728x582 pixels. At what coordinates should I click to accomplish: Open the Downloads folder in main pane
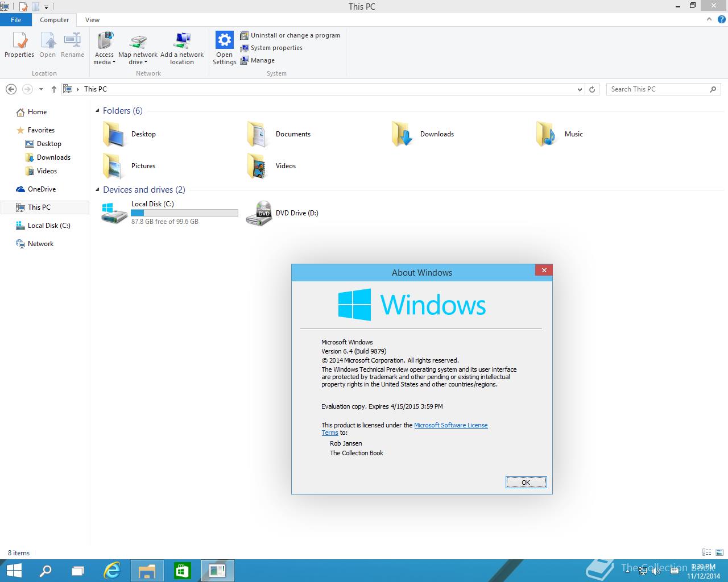tap(403, 134)
